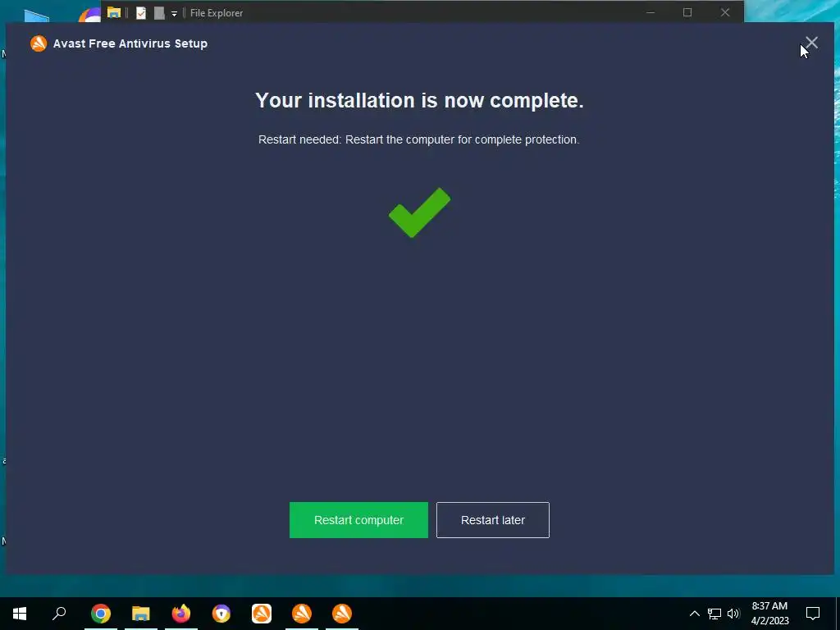Choose Restart later
This screenshot has height=630, width=840.
[x=493, y=519]
